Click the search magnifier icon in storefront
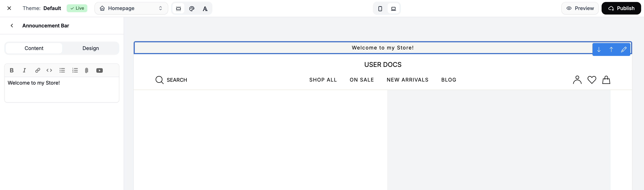This screenshot has width=644, height=190. tap(160, 80)
